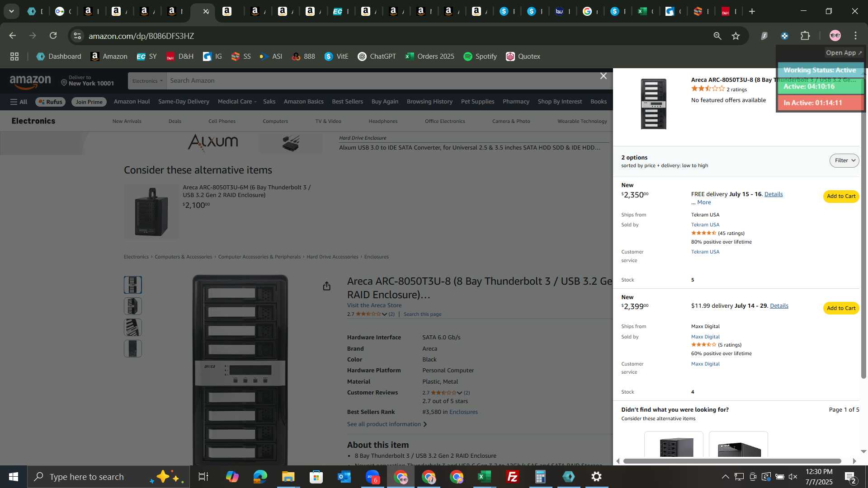Viewport: 868px width, 488px height.
Task: Select the second product thumbnail
Action: [133, 306]
